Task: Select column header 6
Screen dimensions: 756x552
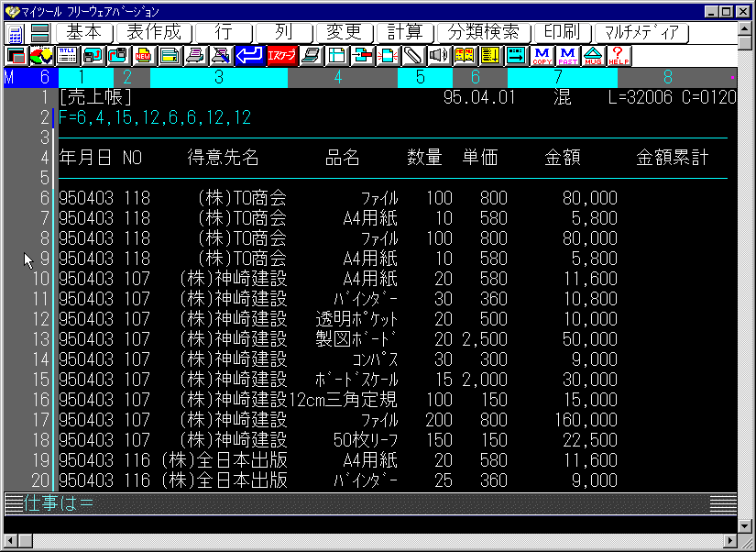Action: [480, 77]
